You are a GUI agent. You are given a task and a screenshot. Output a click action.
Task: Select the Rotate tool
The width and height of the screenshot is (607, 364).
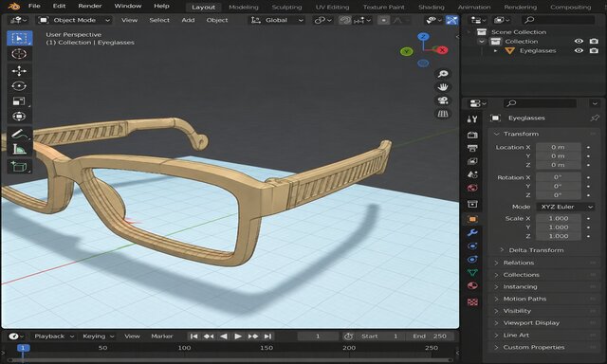[x=19, y=86]
